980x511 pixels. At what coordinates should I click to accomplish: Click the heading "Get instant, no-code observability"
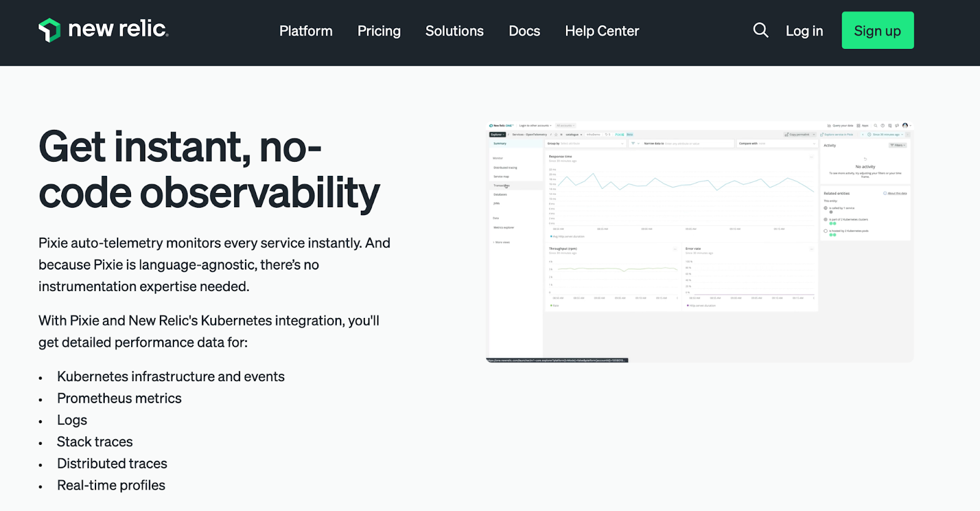[209, 170]
